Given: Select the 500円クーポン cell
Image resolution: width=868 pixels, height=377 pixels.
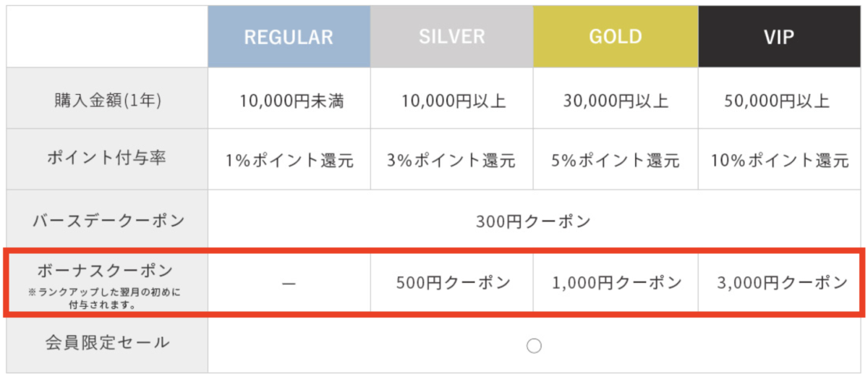Looking at the screenshot, I should coord(452,283).
